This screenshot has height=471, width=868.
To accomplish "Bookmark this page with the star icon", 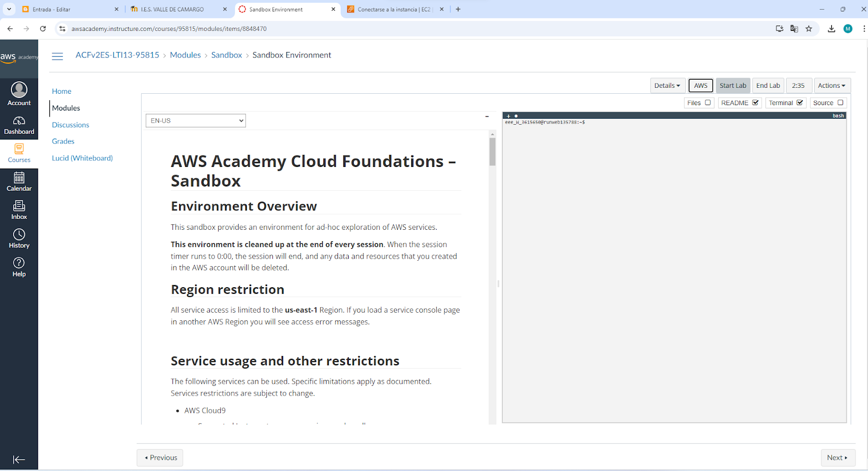I will tap(809, 29).
